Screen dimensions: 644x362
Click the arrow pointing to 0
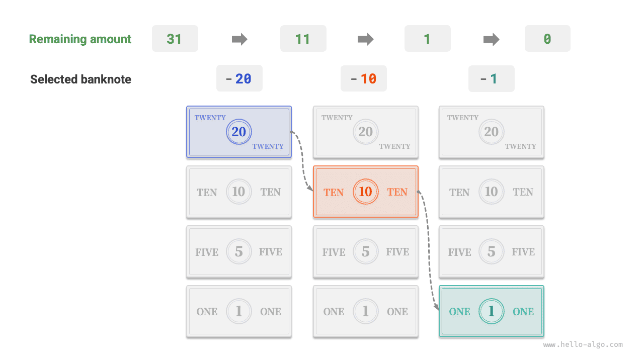coord(491,39)
